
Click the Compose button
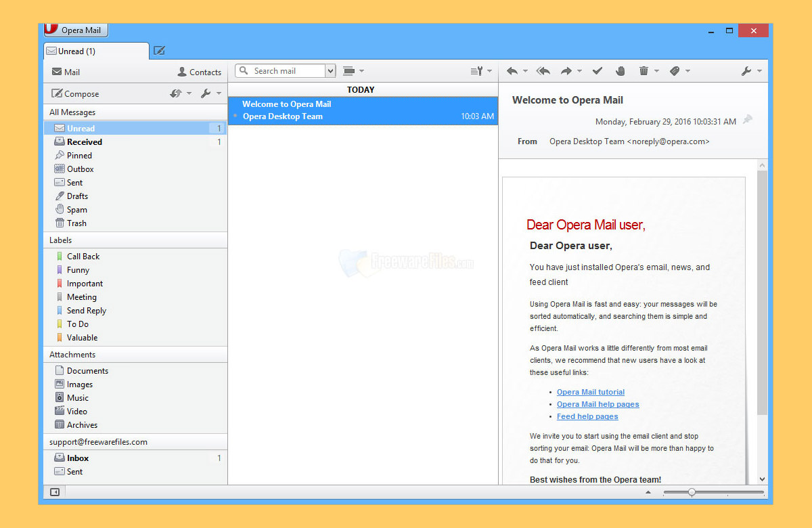(75, 94)
